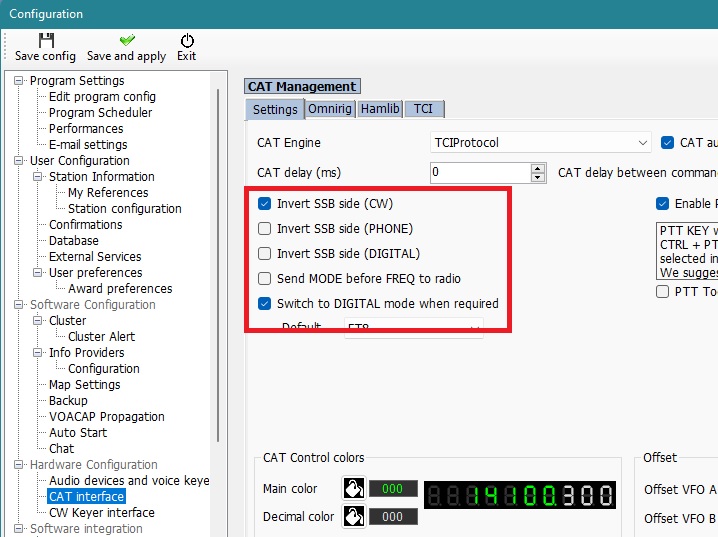Open Auto Start settings
The width and height of the screenshot is (718, 537).
tap(78, 433)
